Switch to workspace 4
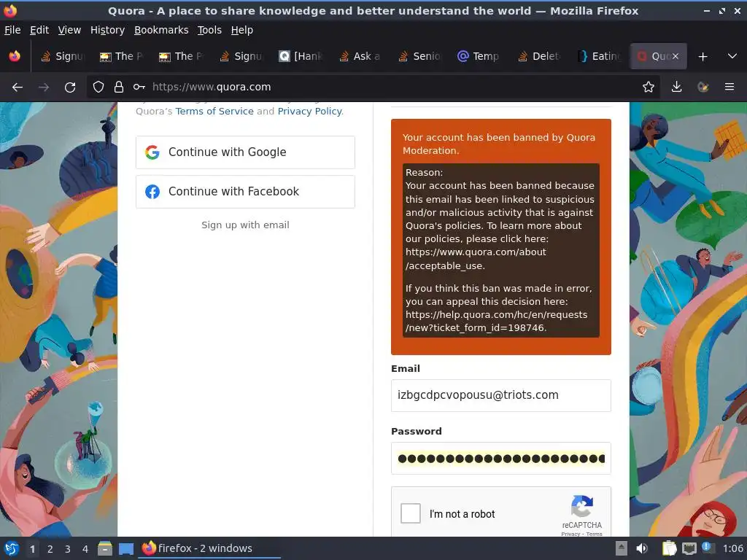747x560 pixels. coord(85,549)
